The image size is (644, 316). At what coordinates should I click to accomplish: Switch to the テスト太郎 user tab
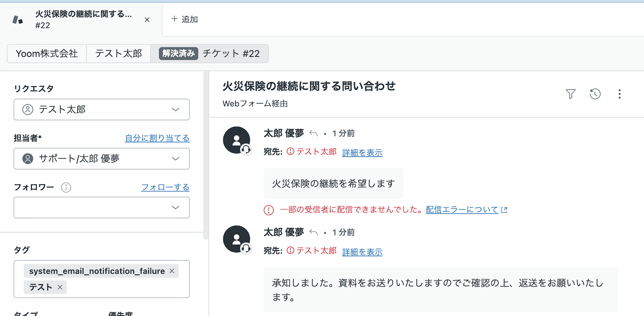coord(118,54)
